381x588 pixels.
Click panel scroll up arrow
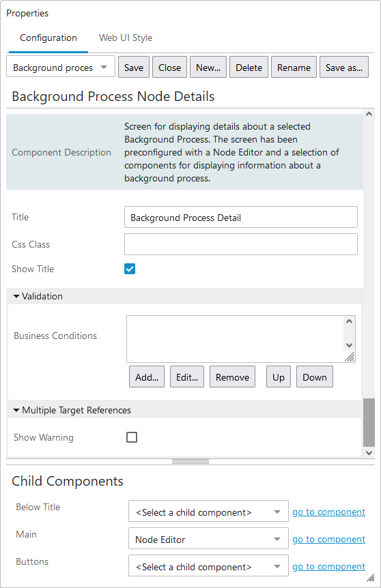(x=369, y=114)
